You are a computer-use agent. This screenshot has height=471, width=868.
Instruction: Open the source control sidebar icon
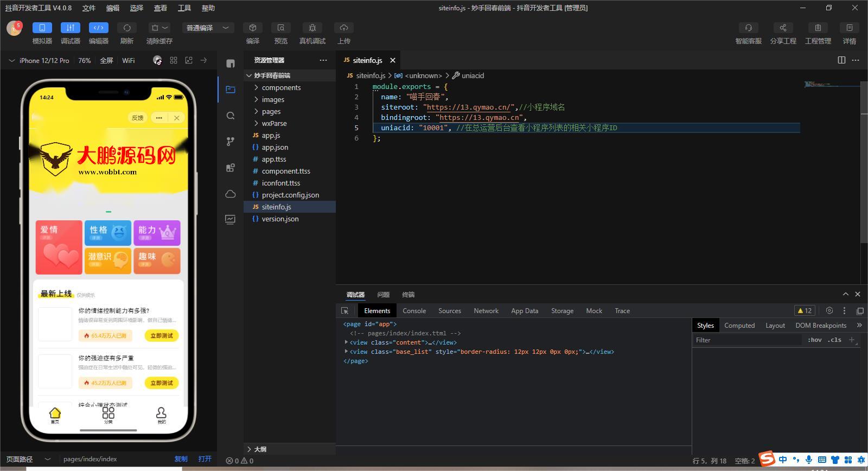click(x=231, y=142)
